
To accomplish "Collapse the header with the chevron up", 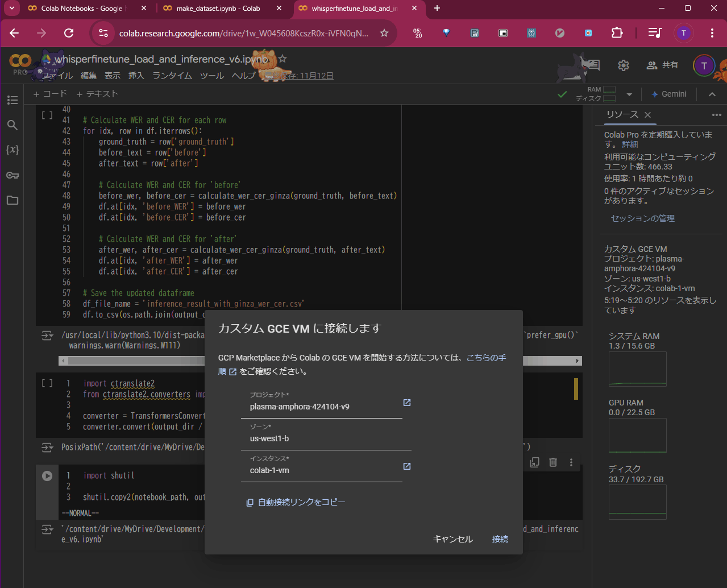I will pyautogui.click(x=712, y=94).
